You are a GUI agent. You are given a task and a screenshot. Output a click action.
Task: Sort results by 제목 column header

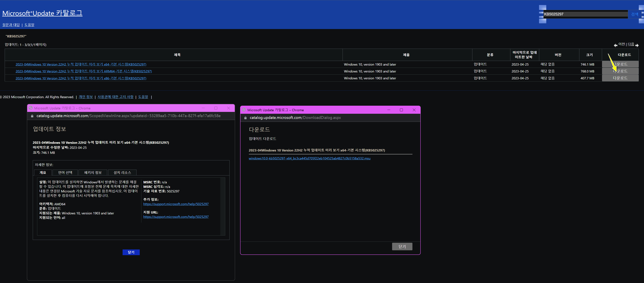[177, 55]
